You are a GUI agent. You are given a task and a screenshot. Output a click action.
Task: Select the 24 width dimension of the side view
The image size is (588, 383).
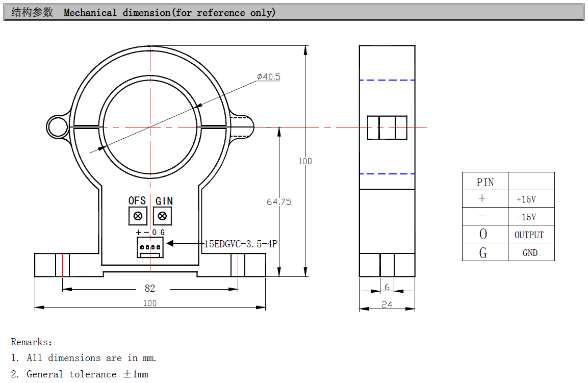tap(387, 304)
